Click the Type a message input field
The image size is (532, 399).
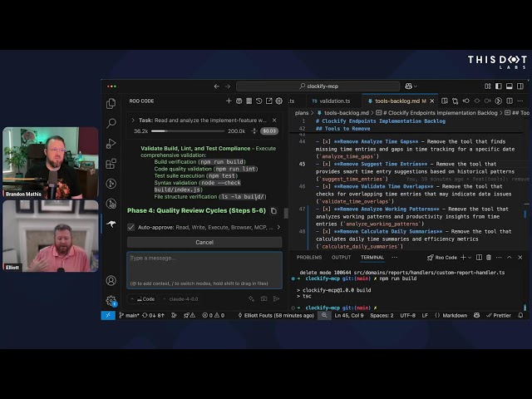204,270
